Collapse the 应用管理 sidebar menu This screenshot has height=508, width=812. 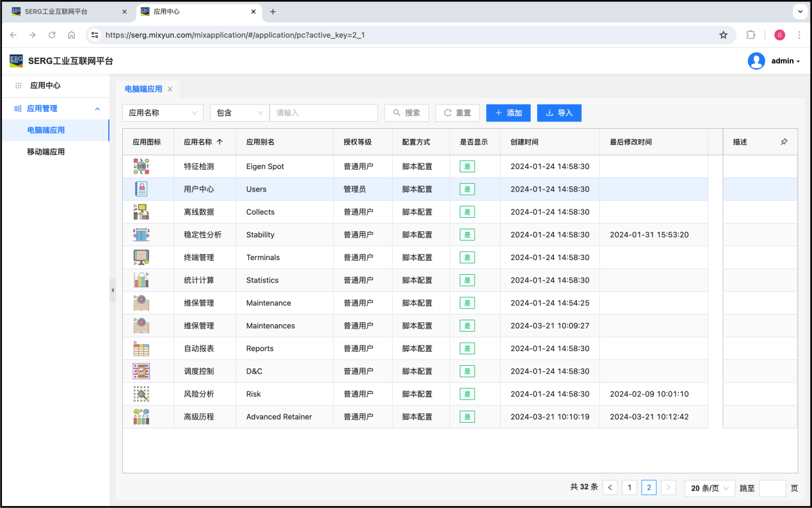click(x=97, y=109)
